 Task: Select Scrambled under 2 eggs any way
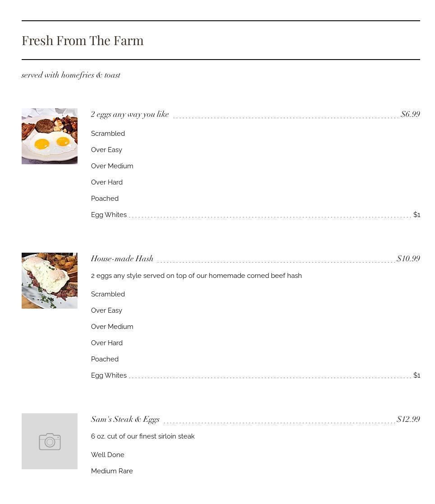coord(108,134)
